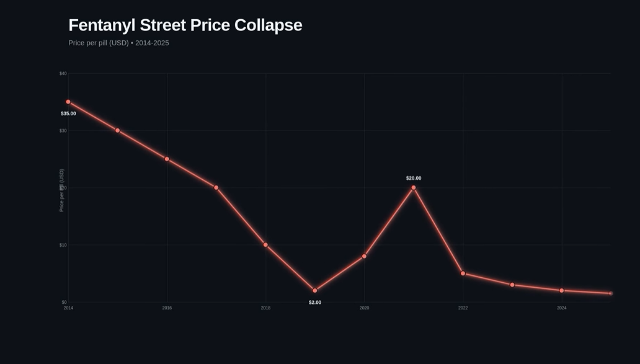Select the 2023 data point marker
The image size is (640, 364).
(512, 285)
